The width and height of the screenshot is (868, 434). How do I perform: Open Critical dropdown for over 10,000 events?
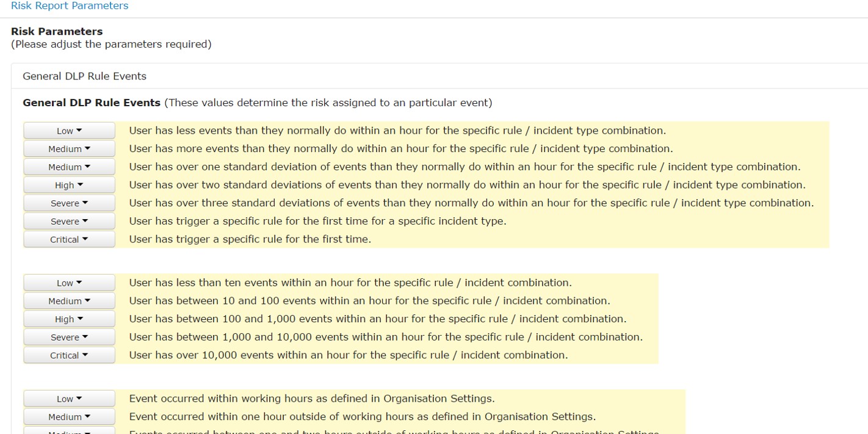[69, 355]
